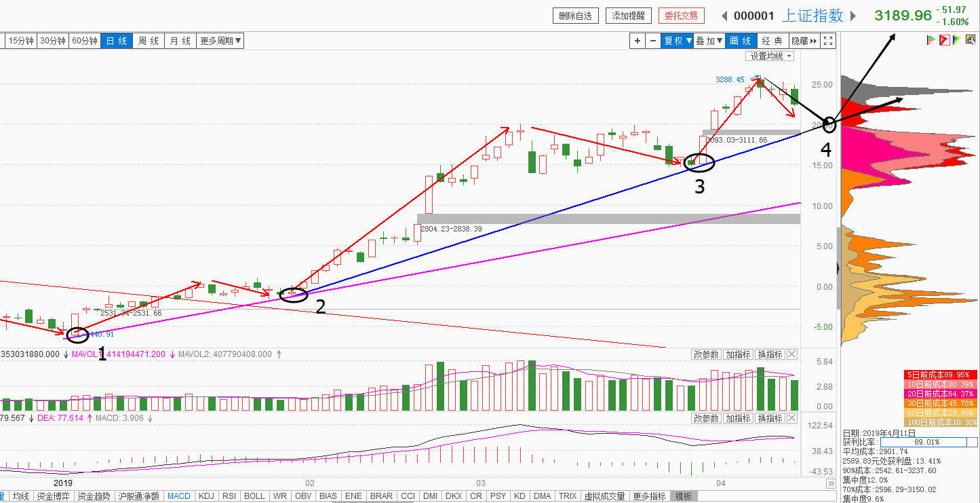Switch to RSI indicator tab
This screenshot has width=980, height=503.
(x=230, y=496)
